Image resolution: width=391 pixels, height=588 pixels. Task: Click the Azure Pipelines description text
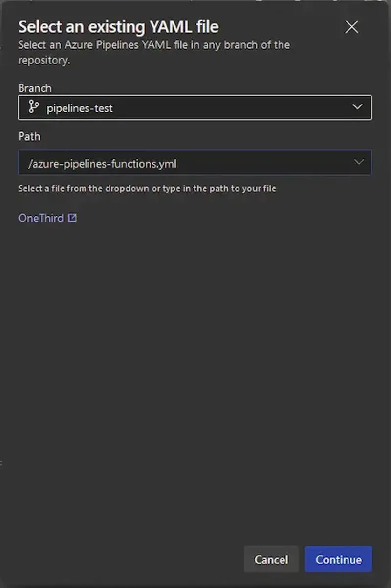pos(154,45)
